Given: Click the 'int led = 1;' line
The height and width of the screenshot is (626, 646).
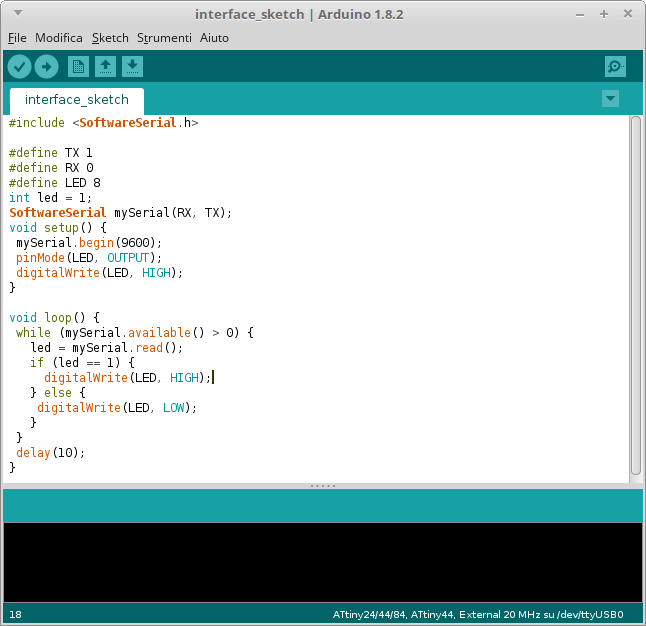Looking at the screenshot, I should [50, 198].
